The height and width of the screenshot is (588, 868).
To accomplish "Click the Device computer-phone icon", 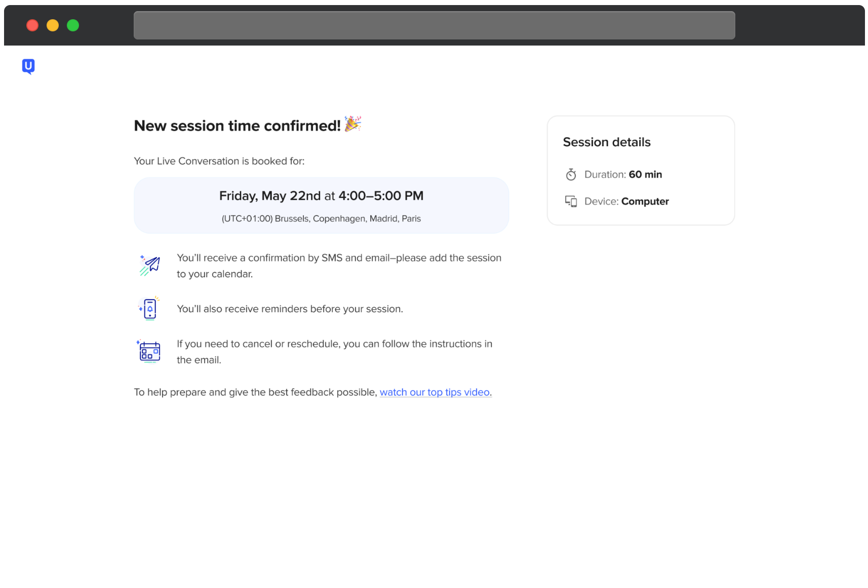I will pos(571,201).
